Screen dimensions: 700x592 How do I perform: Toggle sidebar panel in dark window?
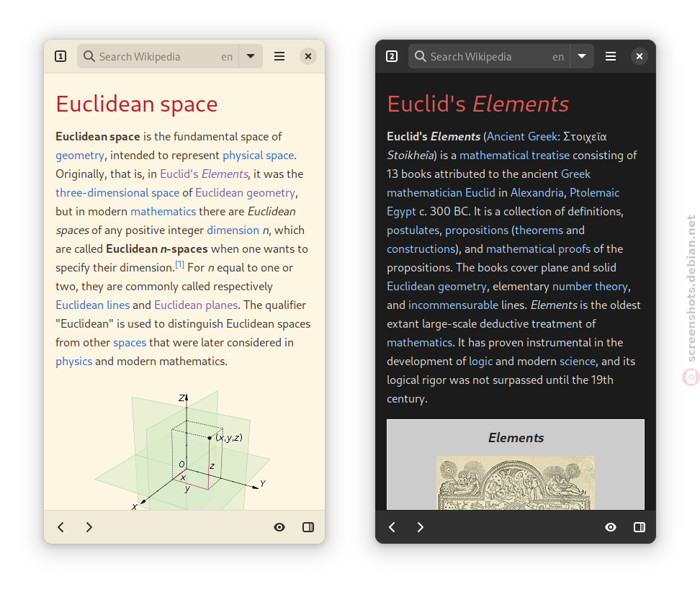[640, 527]
